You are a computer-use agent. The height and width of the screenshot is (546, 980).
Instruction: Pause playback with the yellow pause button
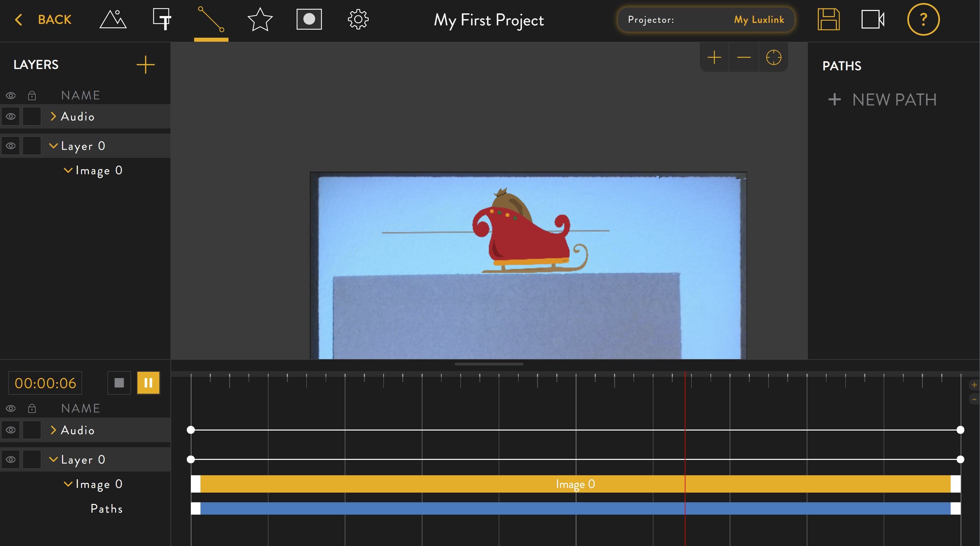pos(148,383)
